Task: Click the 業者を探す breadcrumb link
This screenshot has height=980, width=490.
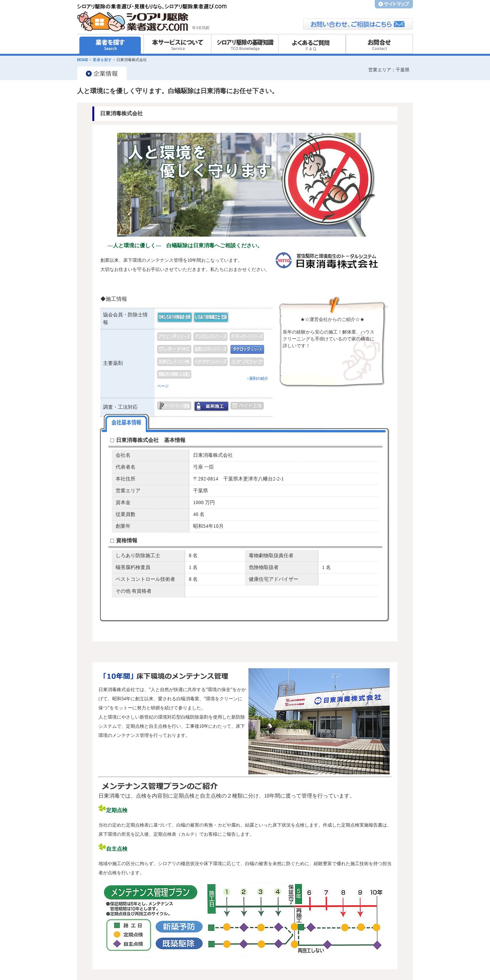Action: coord(102,60)
